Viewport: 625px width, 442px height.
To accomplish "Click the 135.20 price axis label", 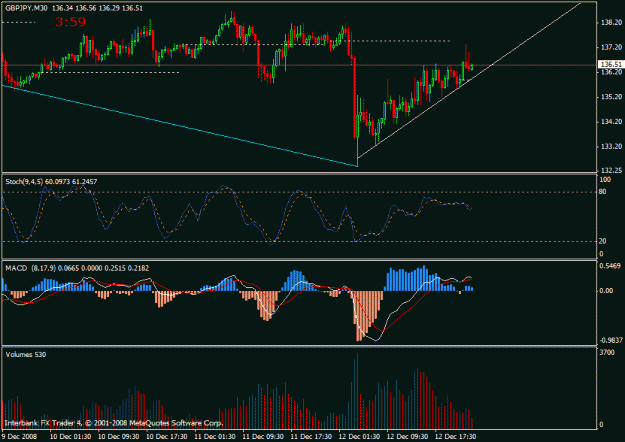I will (611, 97).
